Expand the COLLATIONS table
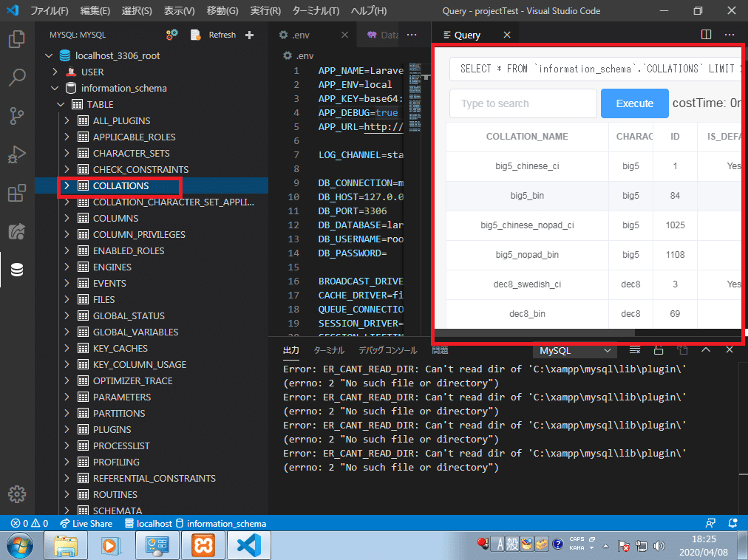Screen dimensions: 748x560 [x=67, y=185]
